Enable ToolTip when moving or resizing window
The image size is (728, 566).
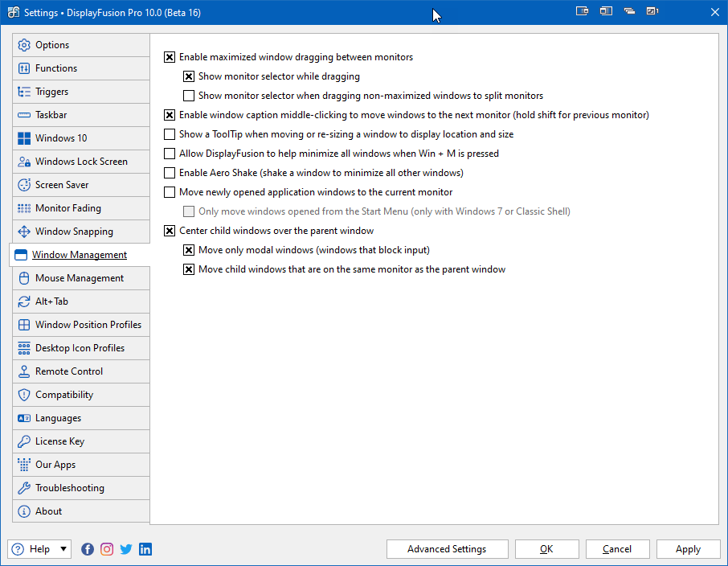click(x=170, y=134)
